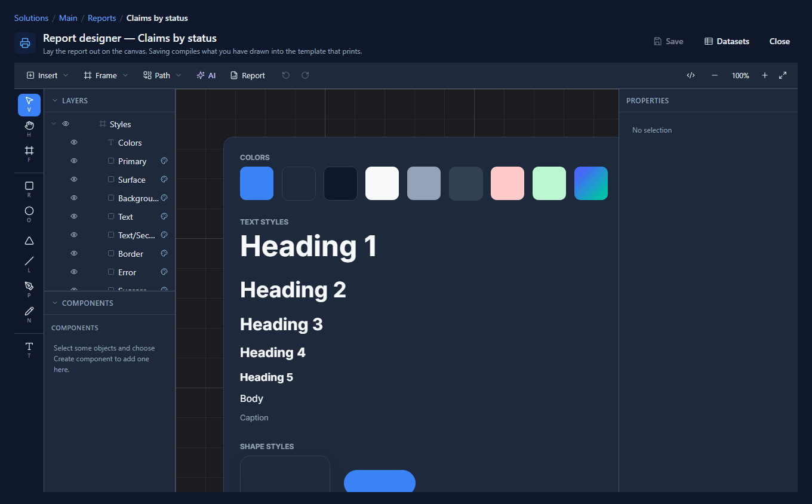
Task: Toggle visibility of Styles frame layer
Action: (66, 124)
